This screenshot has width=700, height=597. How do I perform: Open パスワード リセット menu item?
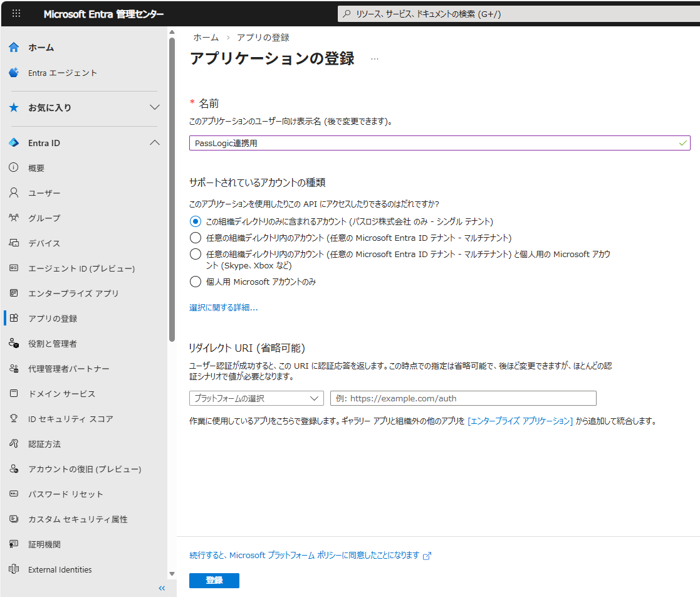[66, 494]
